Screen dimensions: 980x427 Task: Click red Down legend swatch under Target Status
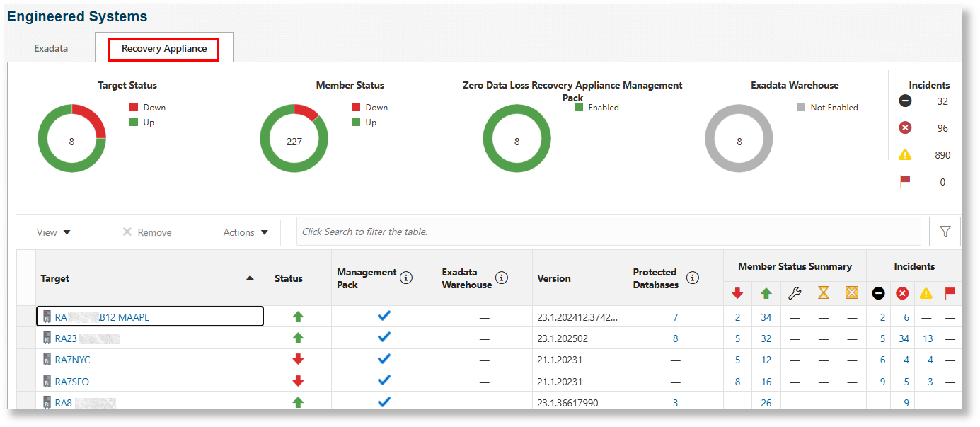tap(134, 108)
